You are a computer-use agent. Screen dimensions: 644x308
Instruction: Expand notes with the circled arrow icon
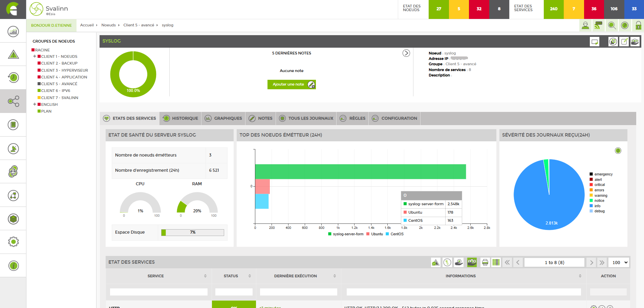pos(406,53)
